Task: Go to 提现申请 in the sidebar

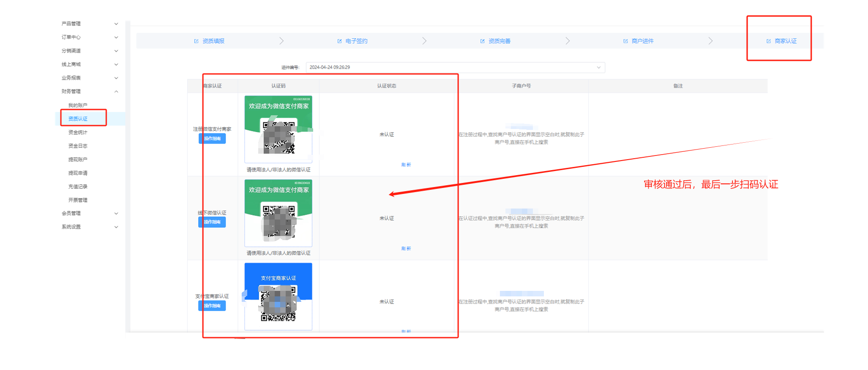Action: coord(78,173)
